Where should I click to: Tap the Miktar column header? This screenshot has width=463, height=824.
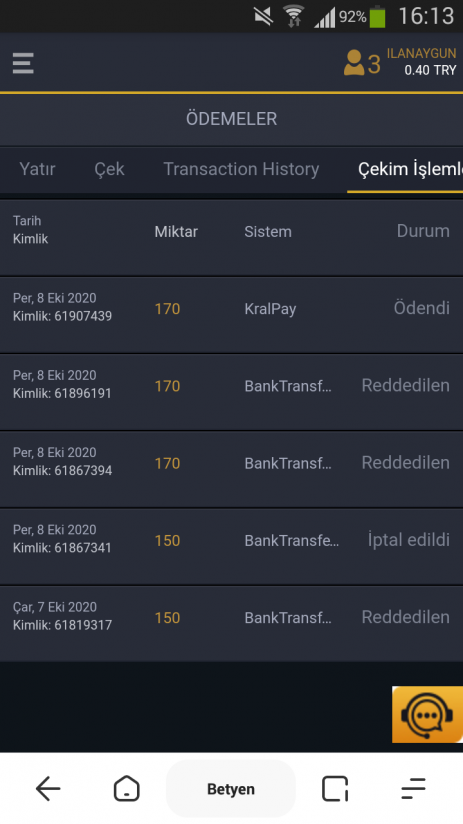[x=176, y=232]
